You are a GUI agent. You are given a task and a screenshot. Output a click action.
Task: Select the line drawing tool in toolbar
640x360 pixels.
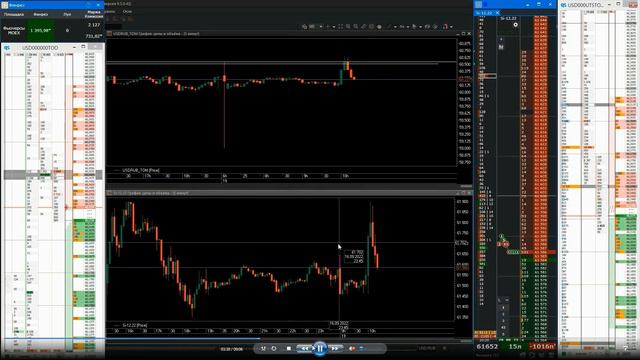(x=388, y=27)
